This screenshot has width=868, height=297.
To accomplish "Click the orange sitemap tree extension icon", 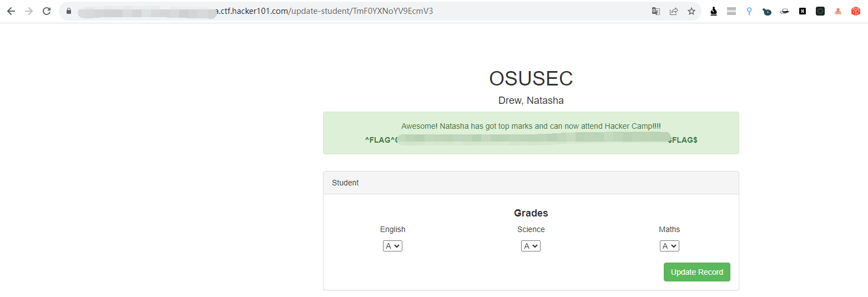I will (838, 11).
